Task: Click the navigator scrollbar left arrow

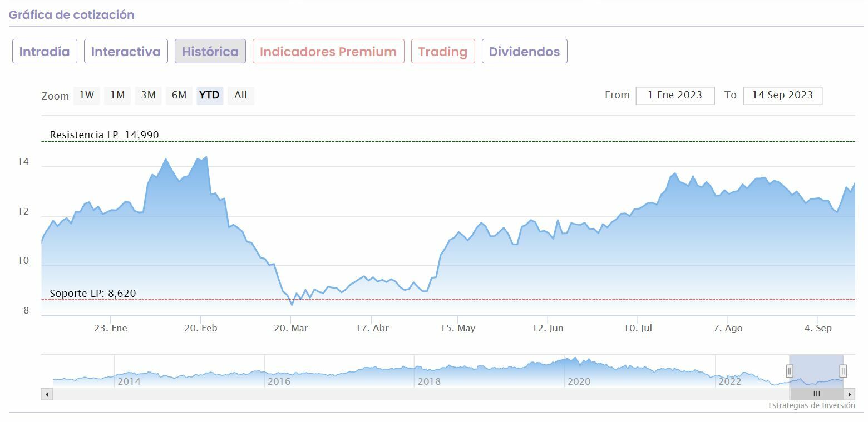Action: [47, 394]
